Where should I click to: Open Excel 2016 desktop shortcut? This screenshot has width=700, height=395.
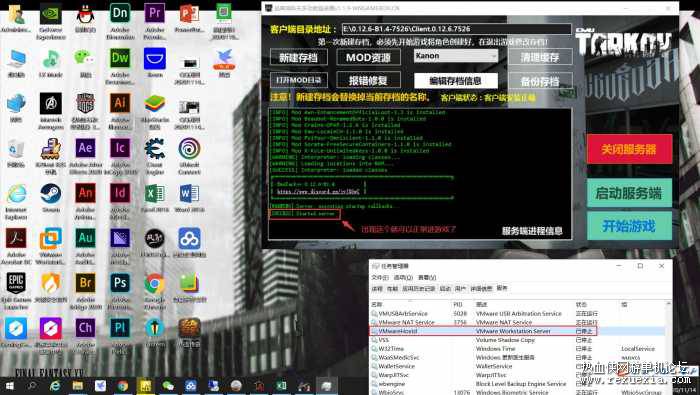[x=154, y=198]
